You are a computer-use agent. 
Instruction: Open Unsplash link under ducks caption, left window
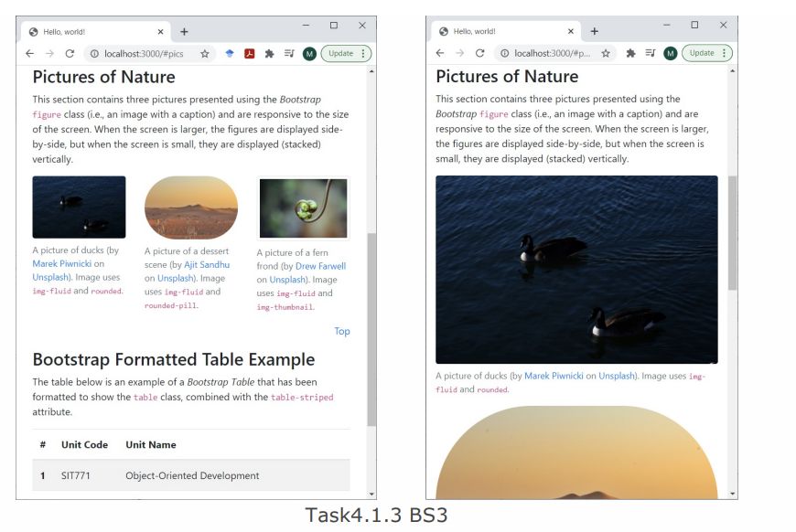pos(50,277)
